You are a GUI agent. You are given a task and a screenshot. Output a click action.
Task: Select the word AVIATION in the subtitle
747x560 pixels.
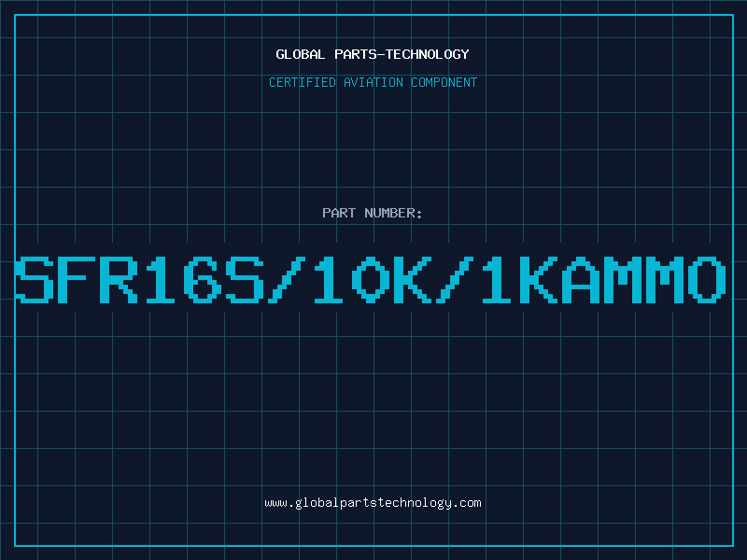(373, 82)
